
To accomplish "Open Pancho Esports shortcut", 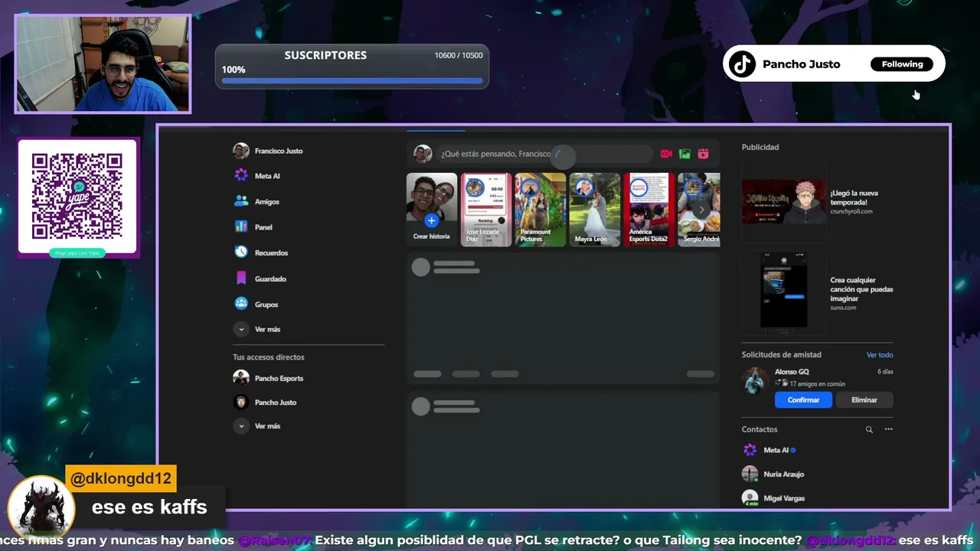I will click(x=269, y=378).
